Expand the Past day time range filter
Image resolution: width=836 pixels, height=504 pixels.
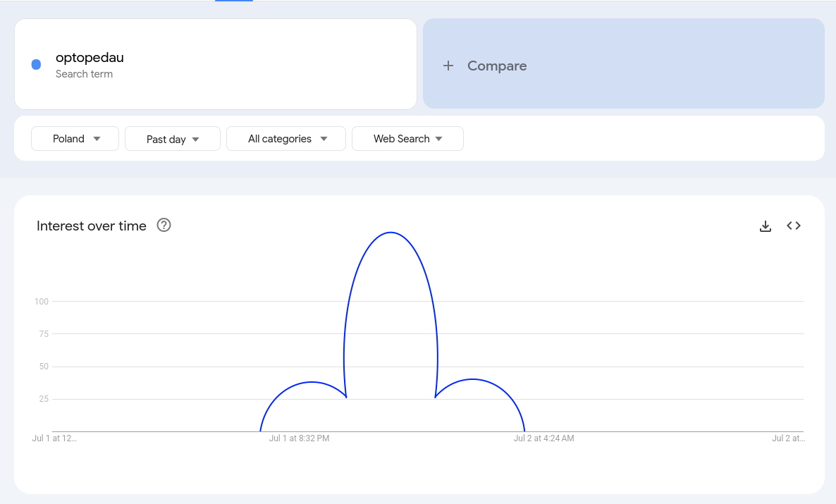[x=173, y=139]
